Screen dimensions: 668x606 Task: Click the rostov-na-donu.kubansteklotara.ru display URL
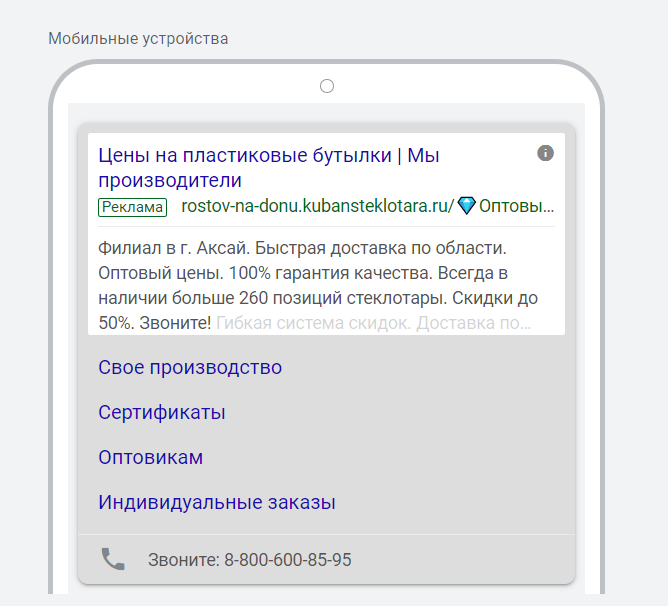(x=318, y=206)
